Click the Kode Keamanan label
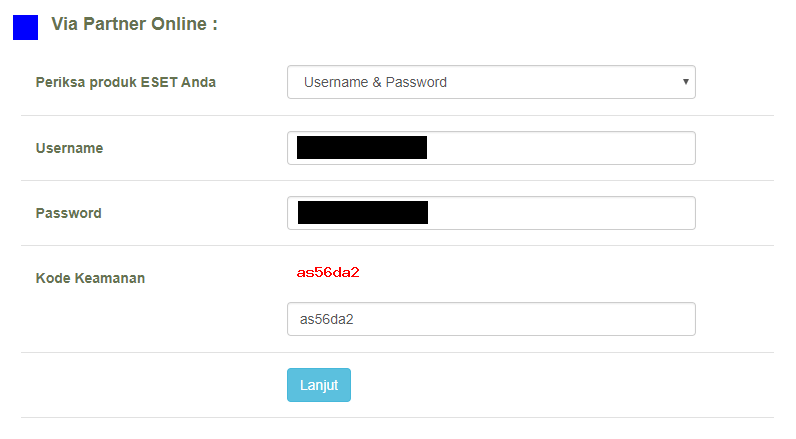This screenshot has width=796, height=439. pos(90,278)
